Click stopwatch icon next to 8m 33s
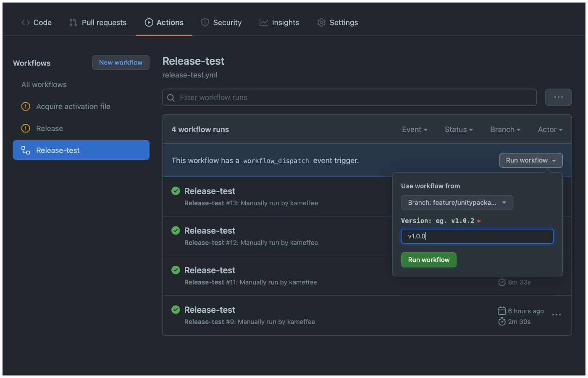 (502, 282)
